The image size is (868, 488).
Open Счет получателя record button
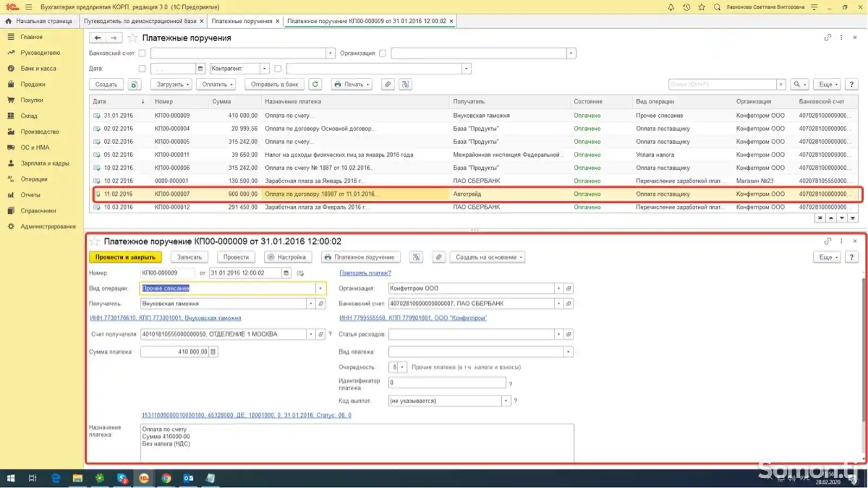(321, 334)
